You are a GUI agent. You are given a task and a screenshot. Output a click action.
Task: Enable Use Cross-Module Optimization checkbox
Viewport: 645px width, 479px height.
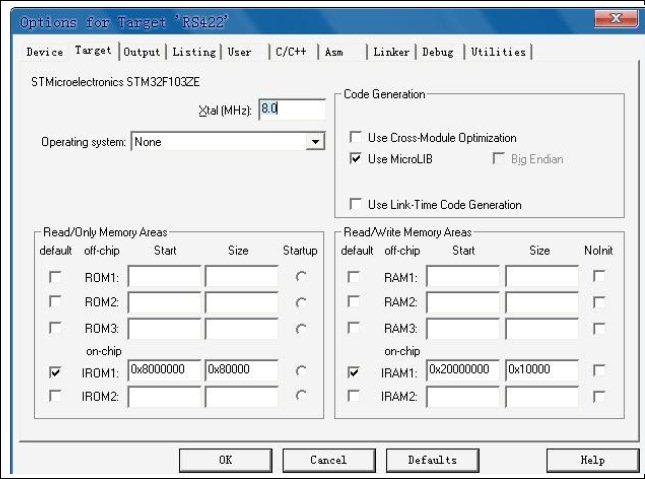point(355,137)
